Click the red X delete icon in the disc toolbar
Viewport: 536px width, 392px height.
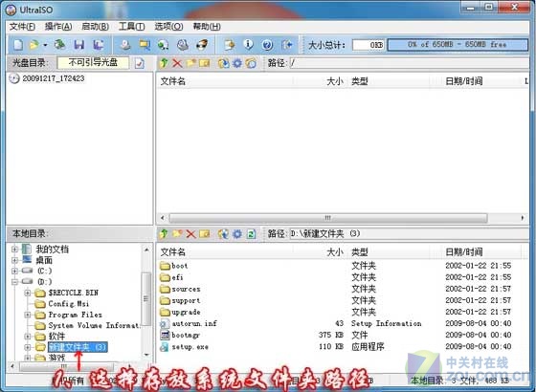[x=177, y=63]
